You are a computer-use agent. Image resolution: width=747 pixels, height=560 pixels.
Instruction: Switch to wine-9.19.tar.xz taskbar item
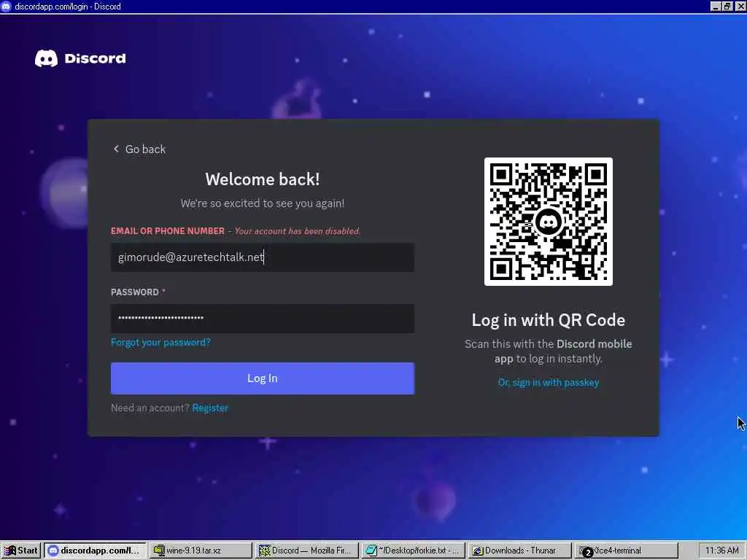[x=201, y=551]
